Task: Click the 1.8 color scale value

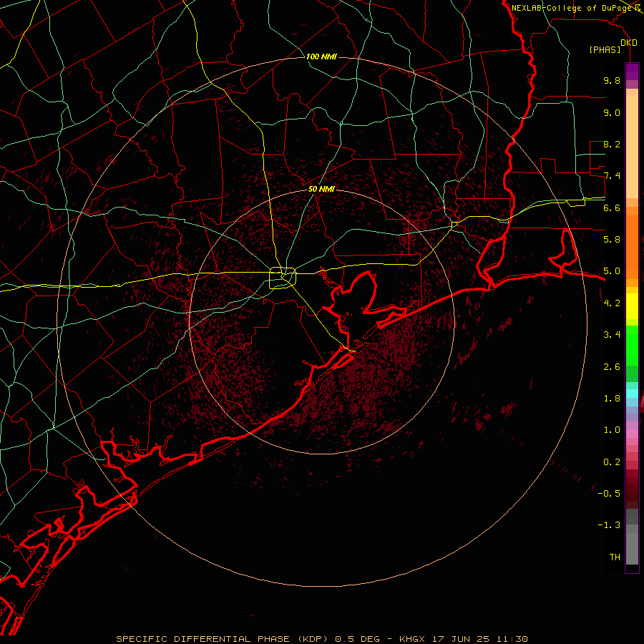Action: click(612, 399)
